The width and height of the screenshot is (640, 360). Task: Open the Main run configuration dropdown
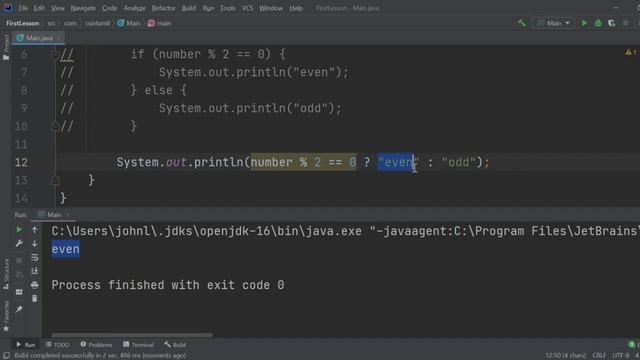coord(553,23)
